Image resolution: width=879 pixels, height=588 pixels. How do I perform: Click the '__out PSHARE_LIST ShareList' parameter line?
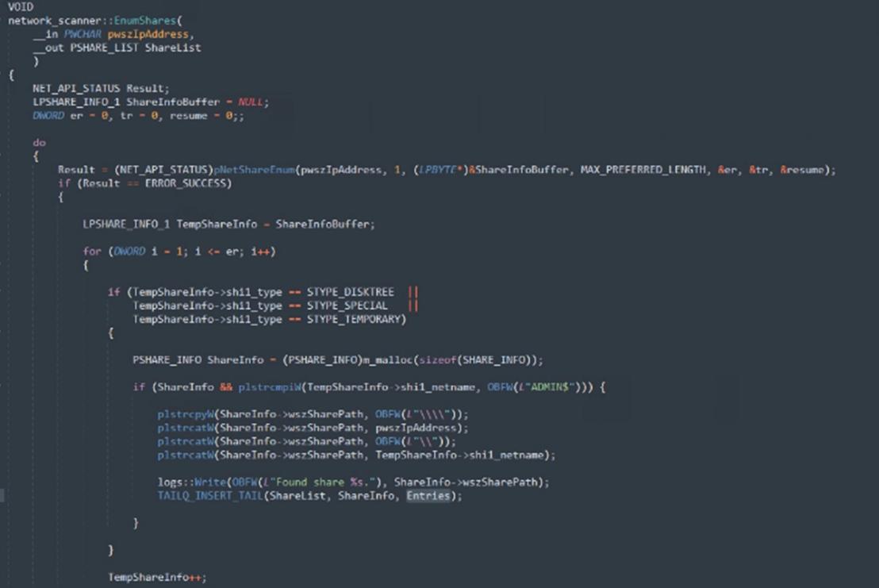pos(117,48)
